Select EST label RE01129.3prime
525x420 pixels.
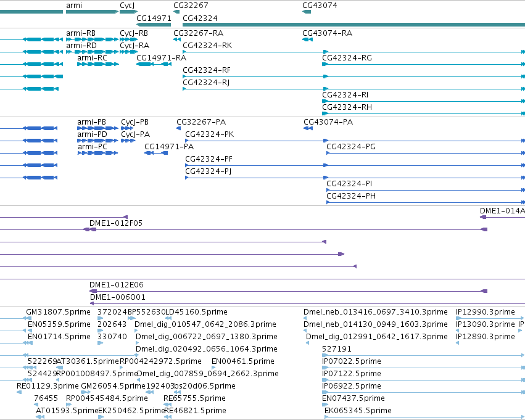tap(48, 387)
